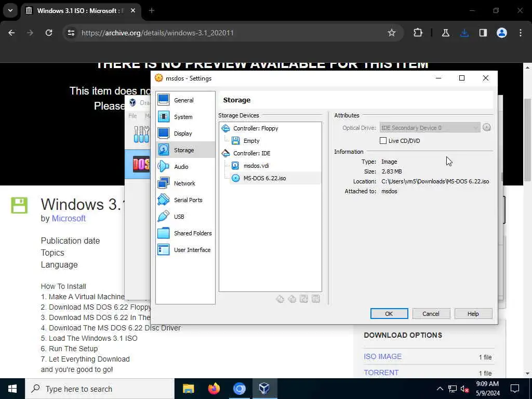Viewport: 532px width, 399px height.
Task: Open the browser extensions puzzle icon
Action: 418,33
